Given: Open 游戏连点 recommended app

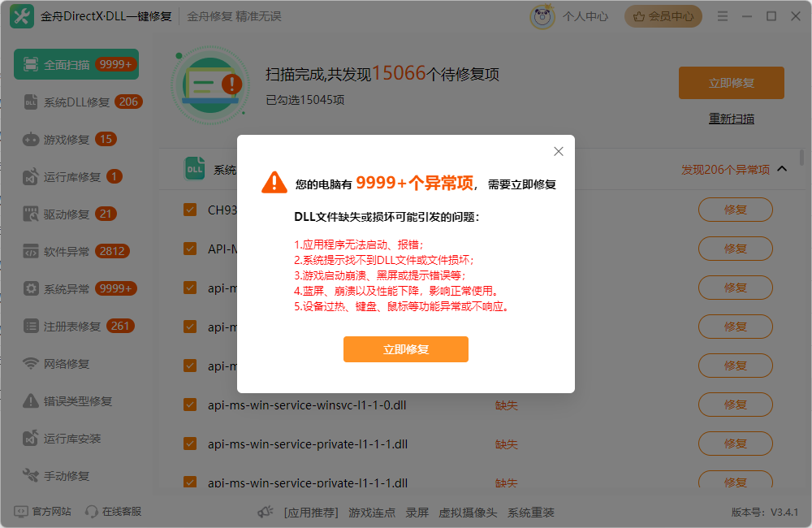Looking at the screenshot, I should coord(372,513).
